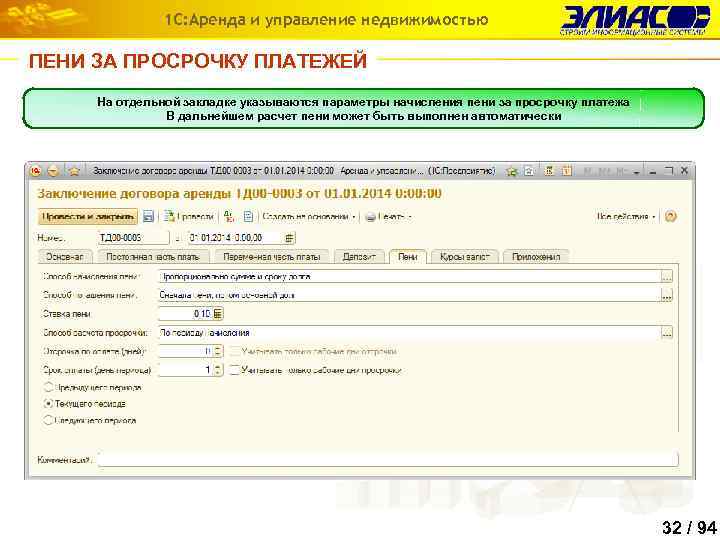Viewport: 720px width, 540px height.
Task: Select the Предыдущего периода radio button
Action: (48, 388)
